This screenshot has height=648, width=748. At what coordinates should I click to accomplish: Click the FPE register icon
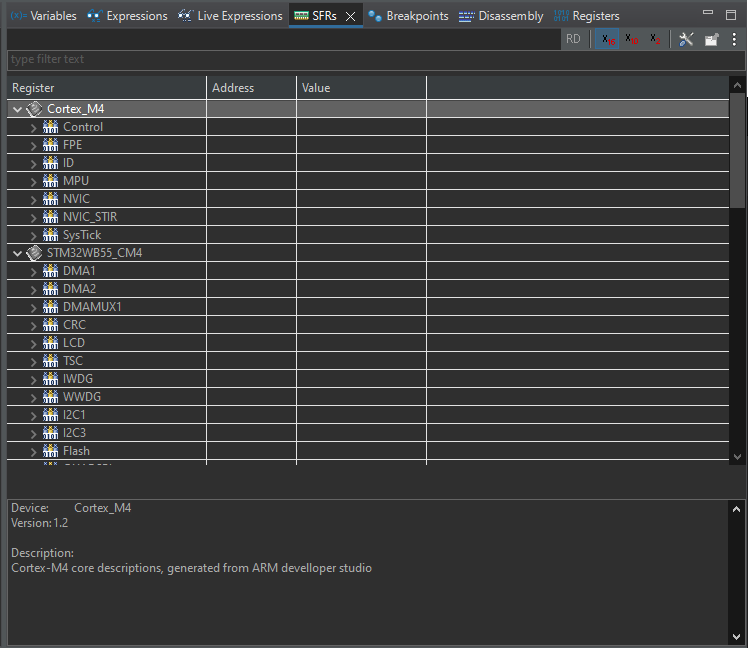(x=51, y=145)
